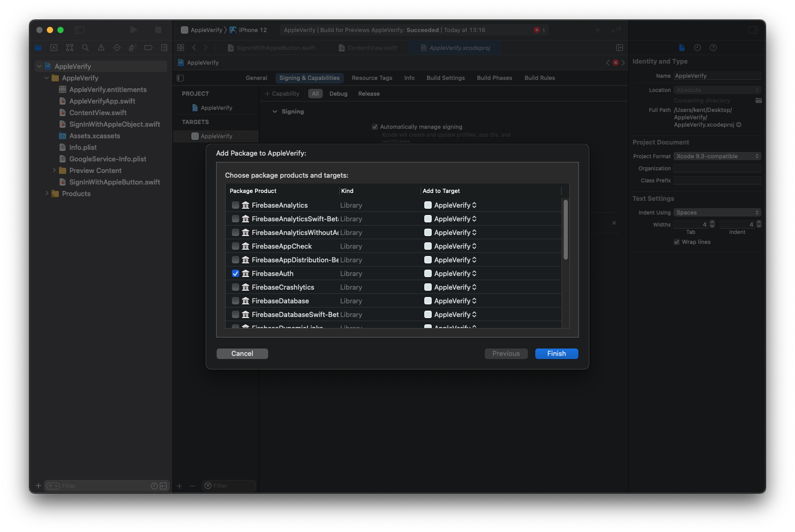Click the + Capability button
The image size is (795, 532).
point(282,94)
